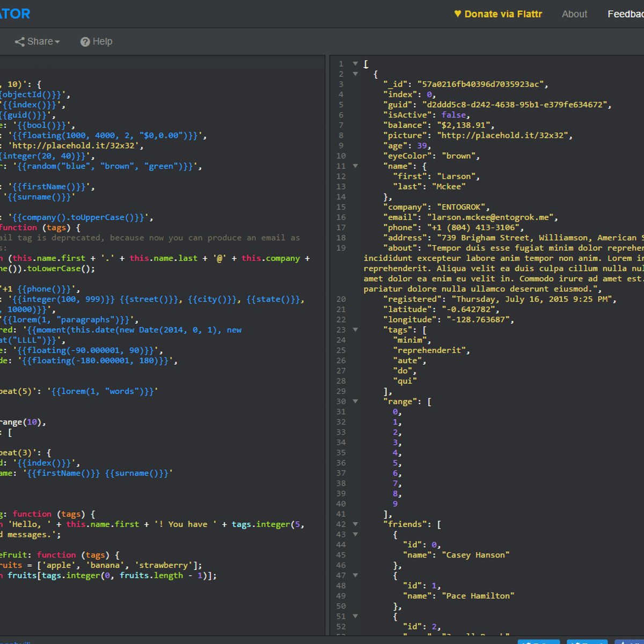
Task: Collapse the first friend object at line 43
Action: pyautogui.click(x=355, y=534)
